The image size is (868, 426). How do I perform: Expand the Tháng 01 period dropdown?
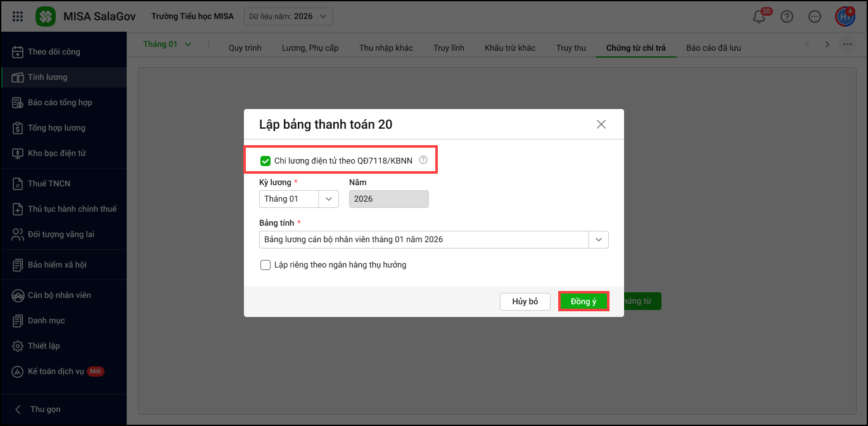click(x=167, y=44)
